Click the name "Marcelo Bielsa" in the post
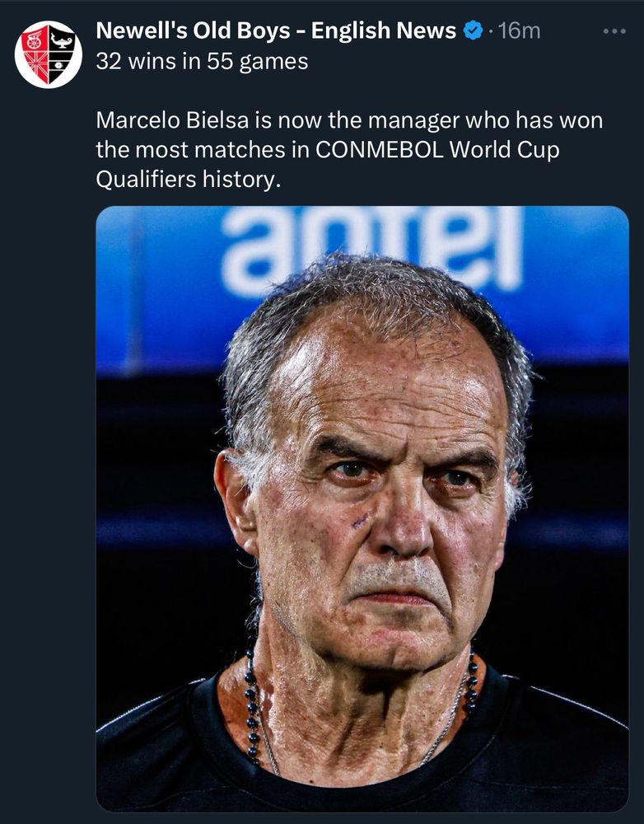The width and height of the screenshot is (644, 824). pyautogui.click(x=165, y=121)
